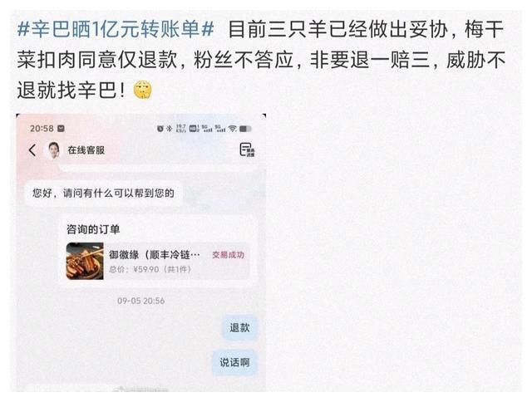Viewport: 532px width, 402px height.
Task: Click the online customer service avatar
Action: (x=53, y=150)
